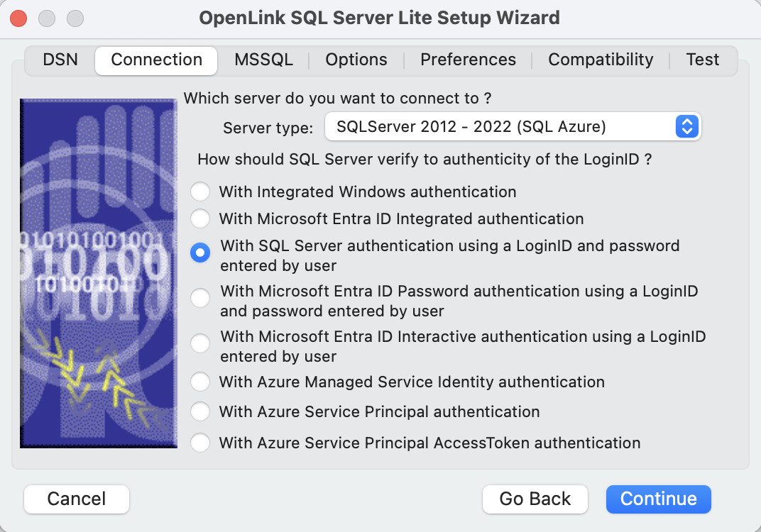
Task: Click the Connection tab
Action: 156,60
